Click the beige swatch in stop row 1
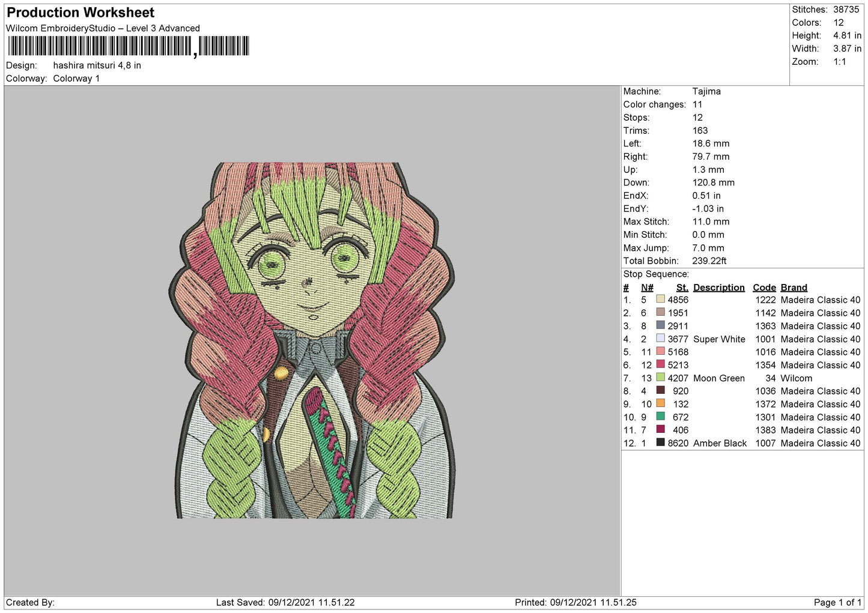 click(661, 299)
